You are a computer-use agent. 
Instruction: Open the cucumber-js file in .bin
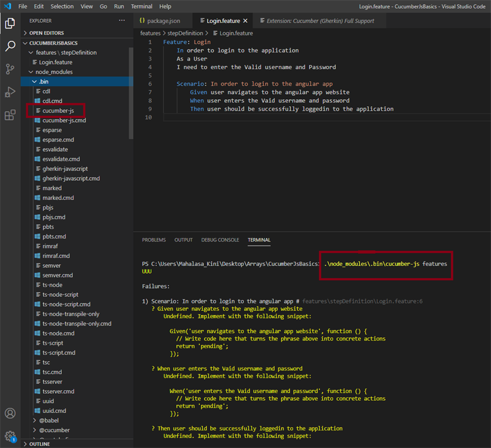tap(77, 110)
